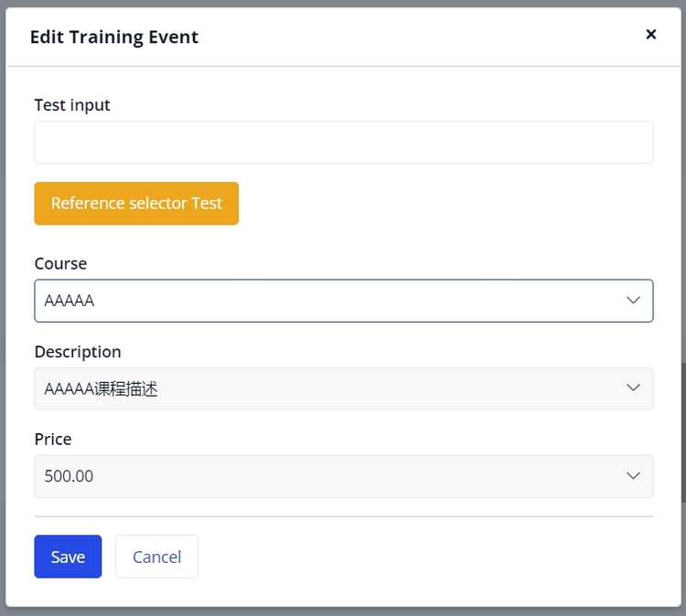Click the dimmed backdrop outside the dialog
Screen dimensions: 686x616
[3, 274]
